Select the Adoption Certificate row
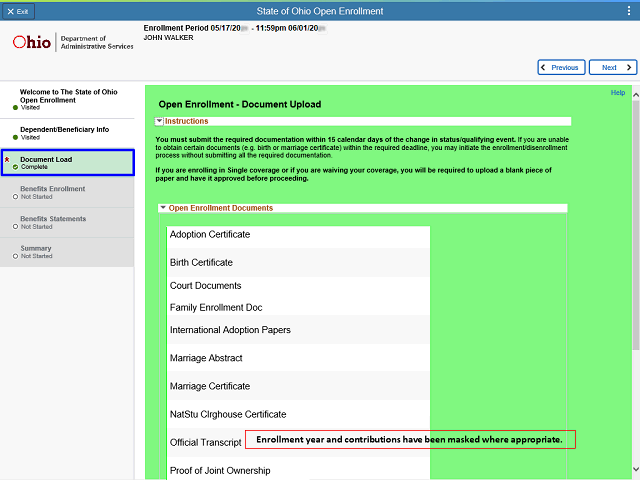 tap(298, 237)
